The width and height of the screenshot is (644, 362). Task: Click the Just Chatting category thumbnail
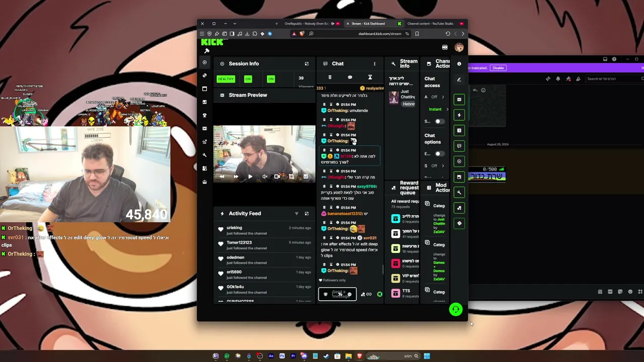393,98
